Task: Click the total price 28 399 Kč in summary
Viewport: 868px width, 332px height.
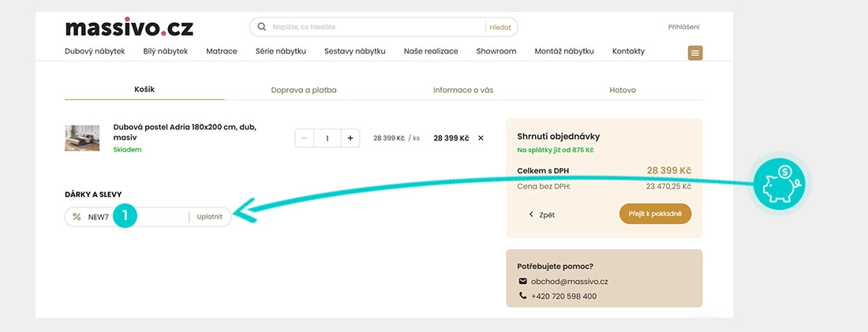Action: coord(668,170)
